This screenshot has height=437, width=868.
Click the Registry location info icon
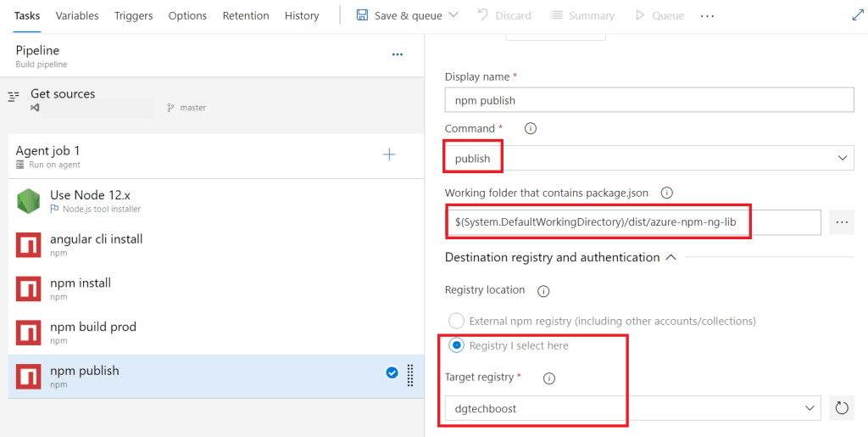point(543,290)
